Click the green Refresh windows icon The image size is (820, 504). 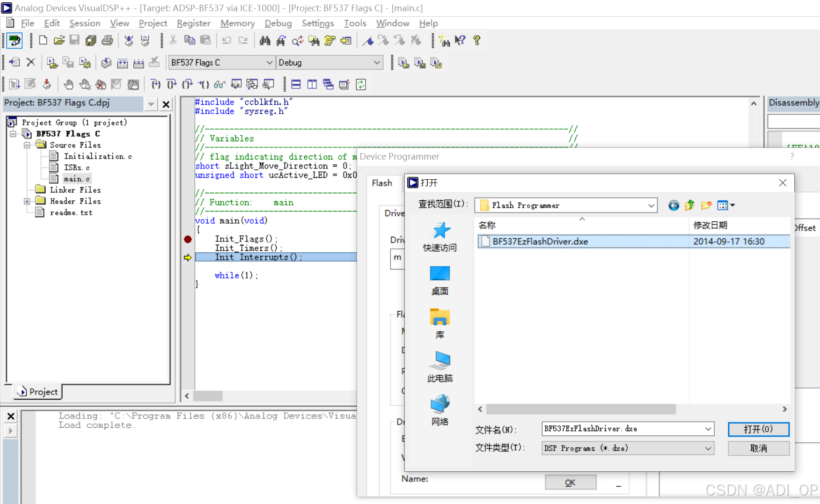coord(361,84)
